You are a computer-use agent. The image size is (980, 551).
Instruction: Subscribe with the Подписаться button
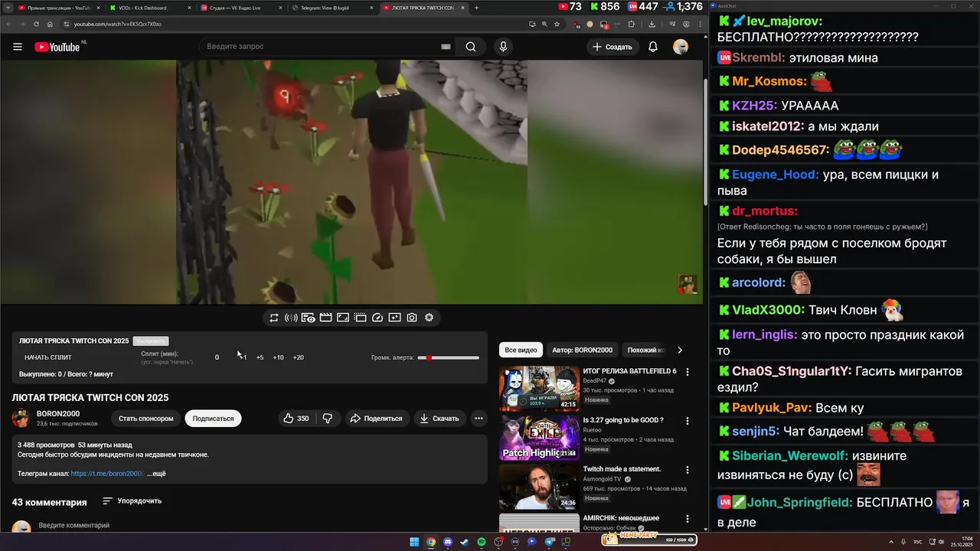pos(213,419)
